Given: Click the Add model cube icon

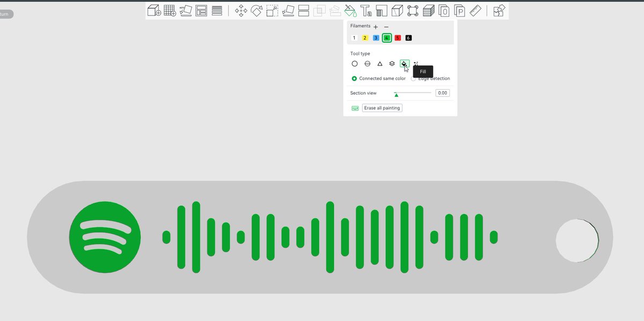Looking at the screenshot, I should coord(154,11).
